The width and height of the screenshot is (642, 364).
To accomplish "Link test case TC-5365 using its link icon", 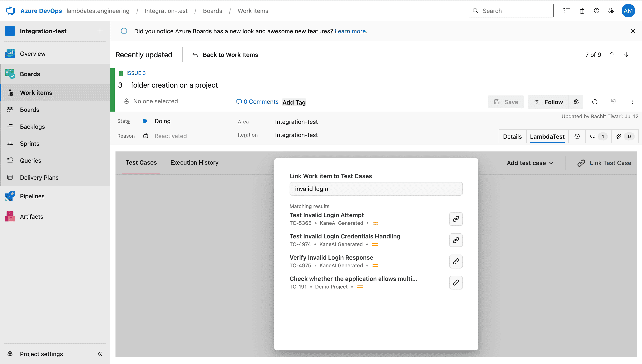I will (x=456, y=219).
